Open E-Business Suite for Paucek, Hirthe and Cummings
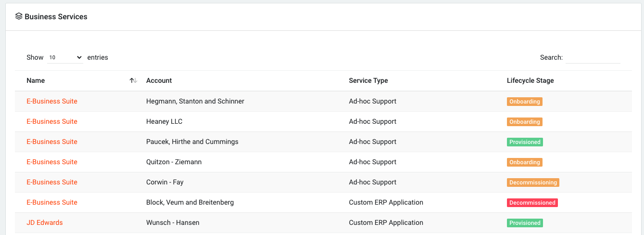Screen dimensions: 644x235 (52, 142)
